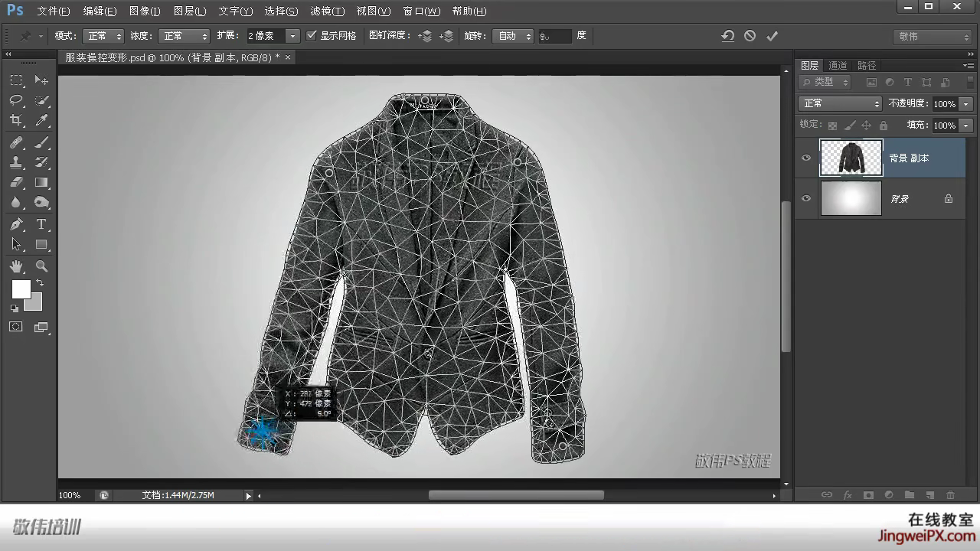Open the 编辑(E) menu
The height and width of the screenshot is (551, 980).
point(100,11)
